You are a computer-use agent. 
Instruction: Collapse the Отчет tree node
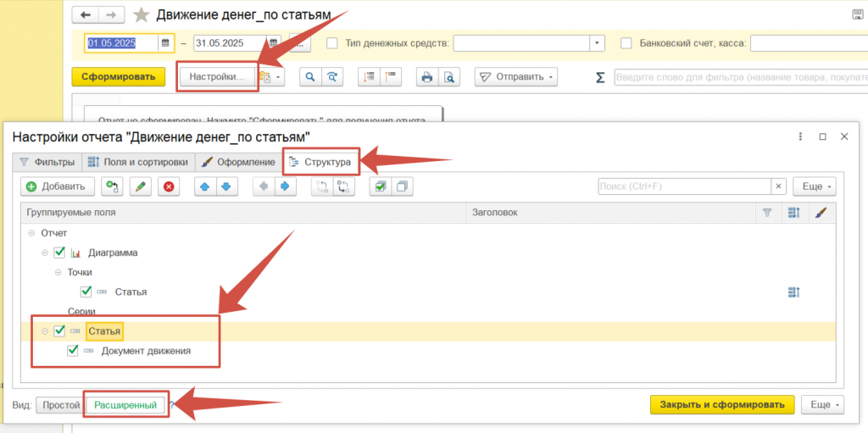coord(31,233)
